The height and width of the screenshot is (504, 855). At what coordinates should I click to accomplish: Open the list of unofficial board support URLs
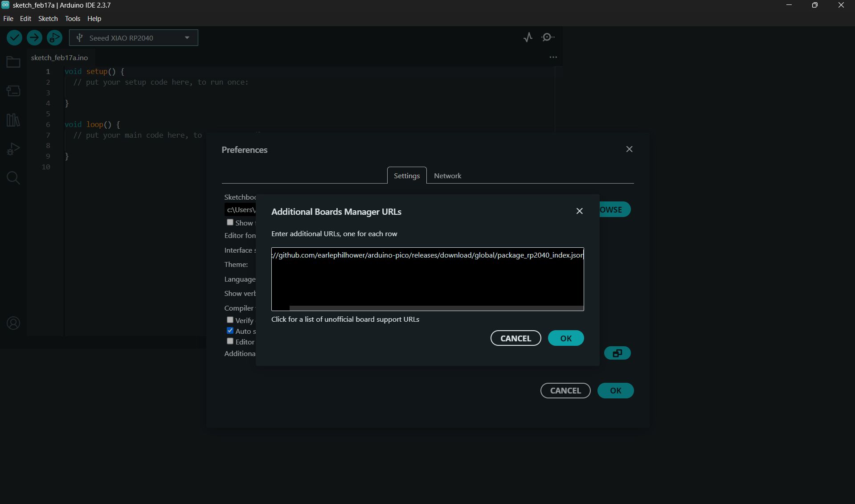tap(345, 320)
